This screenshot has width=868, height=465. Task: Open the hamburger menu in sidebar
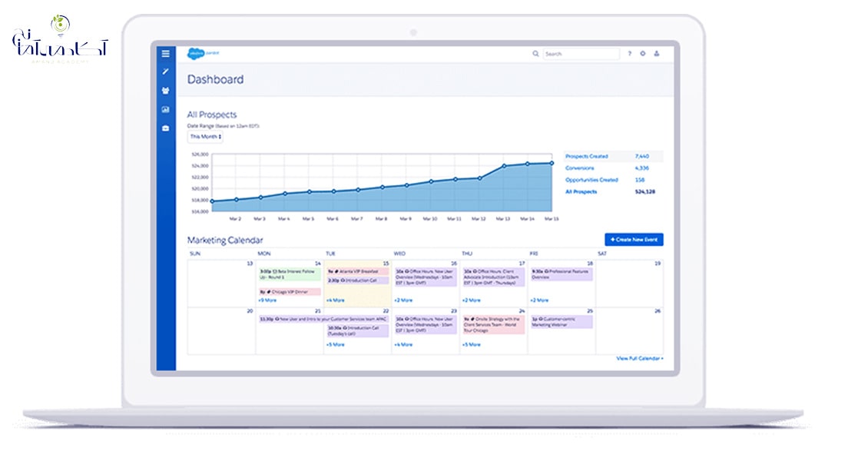coord(165,54)
